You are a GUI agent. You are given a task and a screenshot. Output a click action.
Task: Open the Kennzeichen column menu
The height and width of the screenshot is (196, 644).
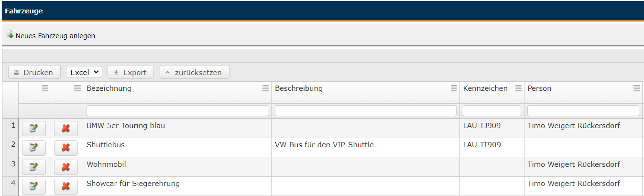[518, 88]
